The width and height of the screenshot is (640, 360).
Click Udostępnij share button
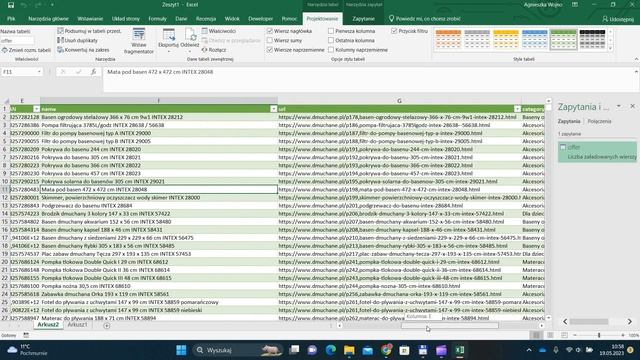point(618,19)
